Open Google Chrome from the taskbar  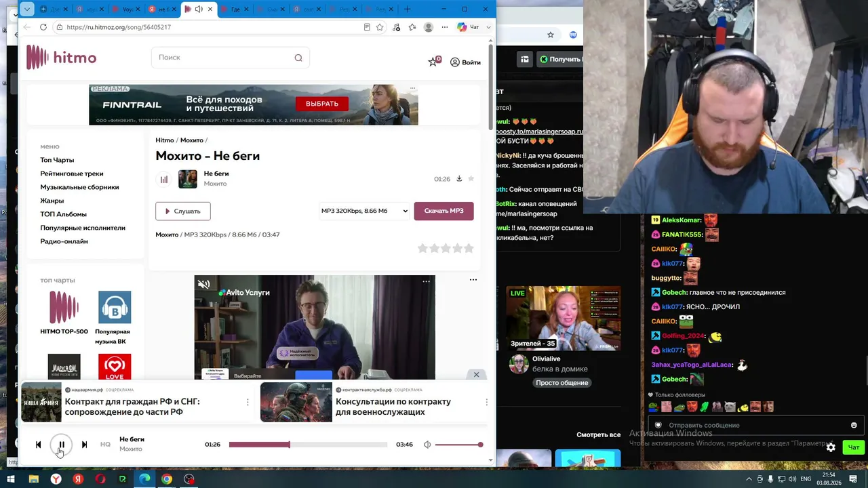167,479
